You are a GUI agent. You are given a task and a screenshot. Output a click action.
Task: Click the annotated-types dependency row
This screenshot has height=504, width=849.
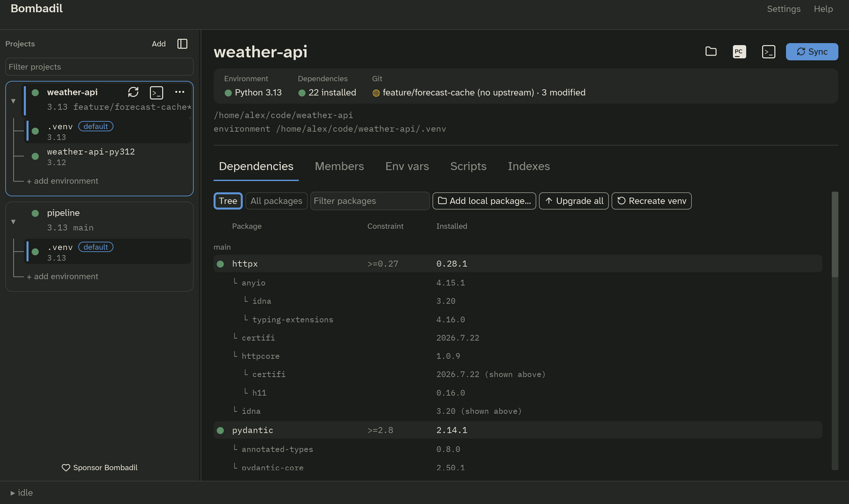pos(518,449)
